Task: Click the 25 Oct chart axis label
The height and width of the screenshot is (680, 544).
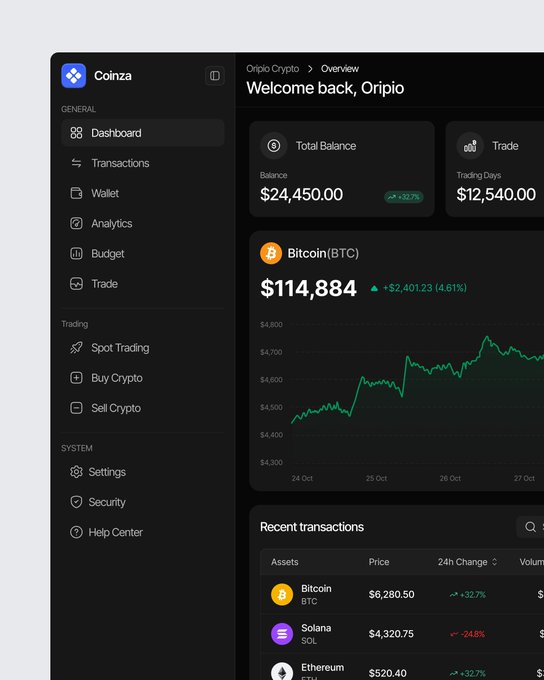Action: pyautogui.click(x=376, y=478)
